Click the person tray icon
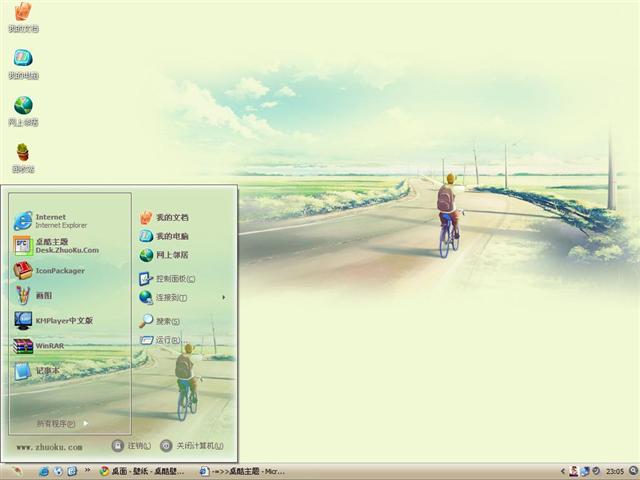Screen dimensions: 640x480 click(574, 471)
